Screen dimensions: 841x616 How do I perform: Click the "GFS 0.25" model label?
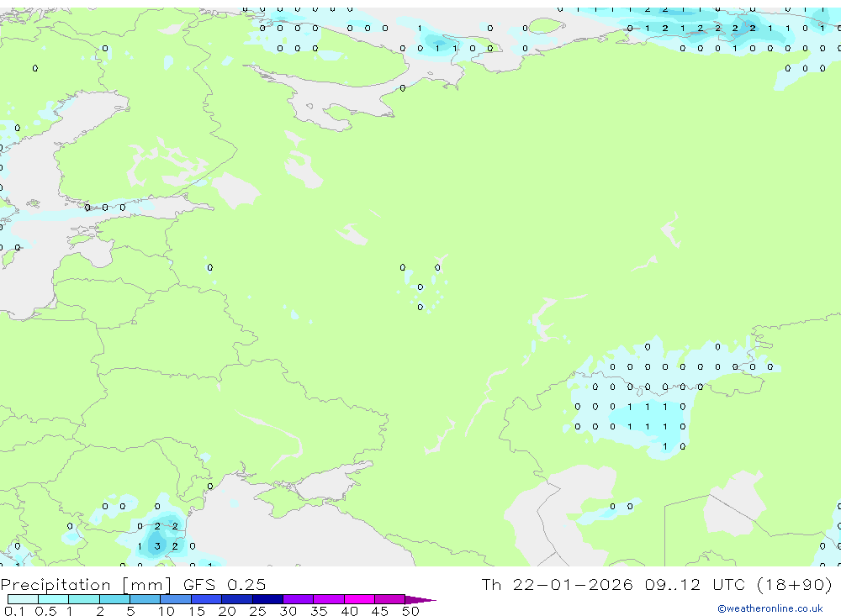click(x=225, y=584)
